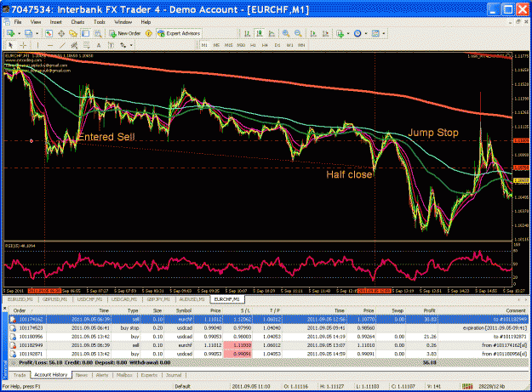Screen dimensions: 532x392
Task: Switch to the M5 timeframe
Action: point(216,45)
